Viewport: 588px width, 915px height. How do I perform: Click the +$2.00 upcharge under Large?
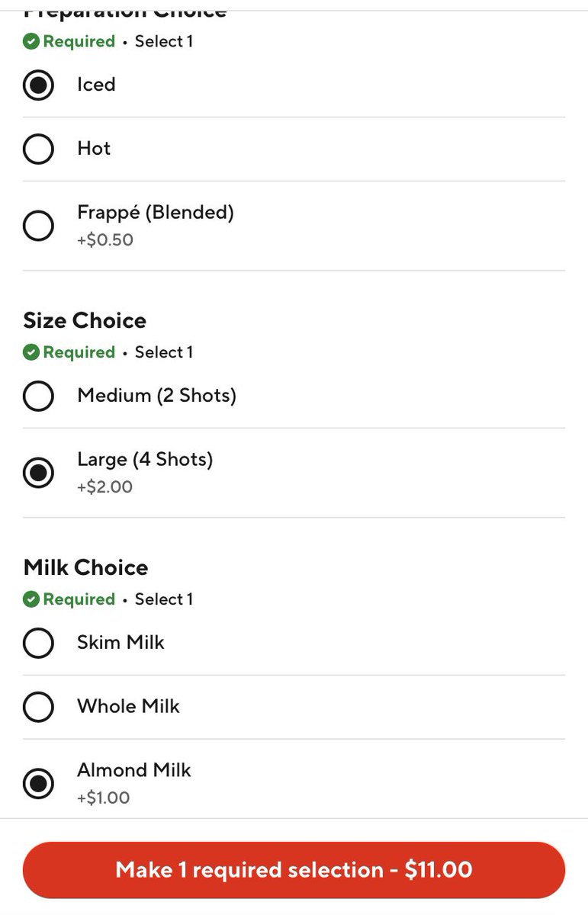point(105,486)
